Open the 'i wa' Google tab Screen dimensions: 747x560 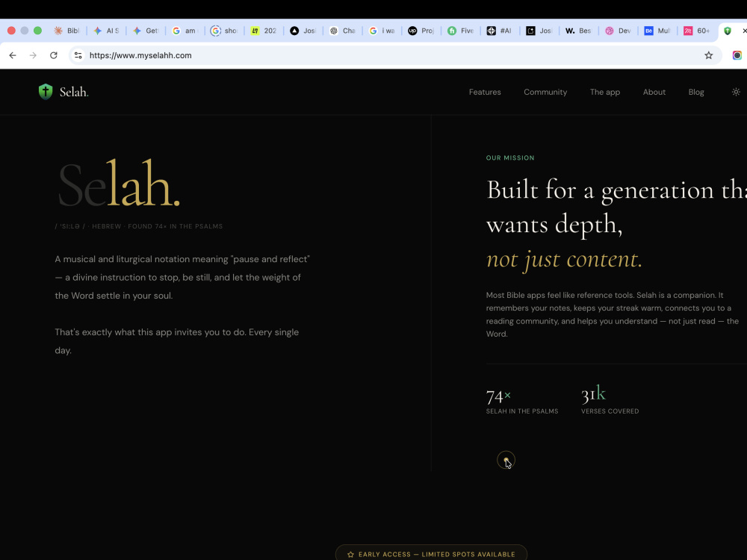[x=382, y=31]
